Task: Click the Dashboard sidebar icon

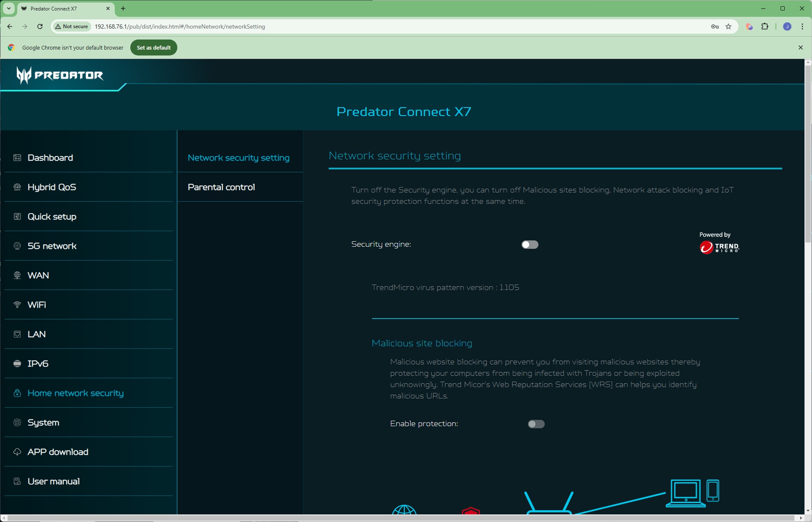Action: click(17, 158)
